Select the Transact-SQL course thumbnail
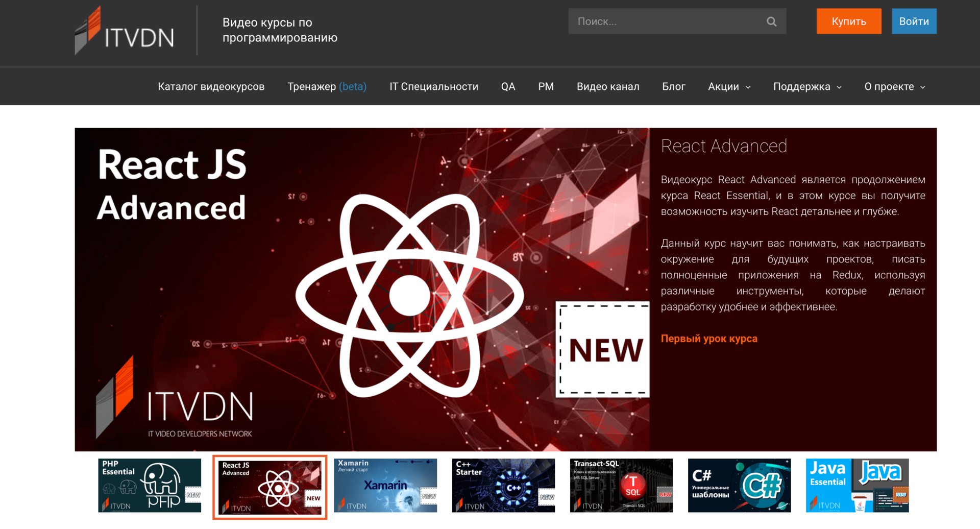Image resolution: width=980 pixels, height=529 pixels. 621,486
